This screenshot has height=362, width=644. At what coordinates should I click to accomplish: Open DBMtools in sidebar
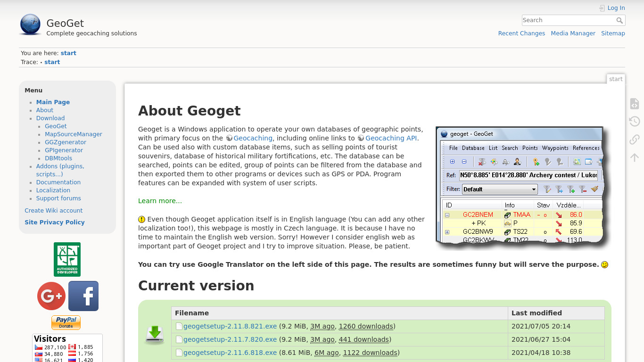pyautogui.click(x=58, y=158)
